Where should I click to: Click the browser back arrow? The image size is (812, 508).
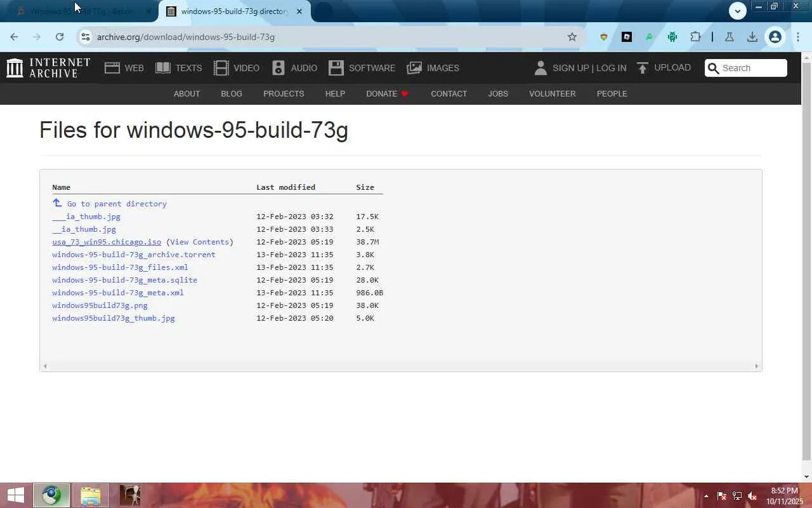pyautogui.click(x=15, y=37)
